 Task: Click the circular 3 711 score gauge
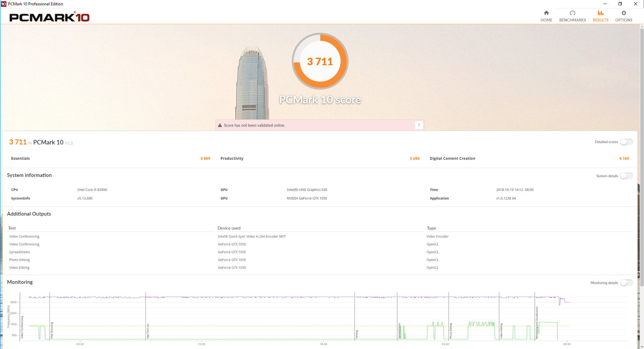[320, 61]
